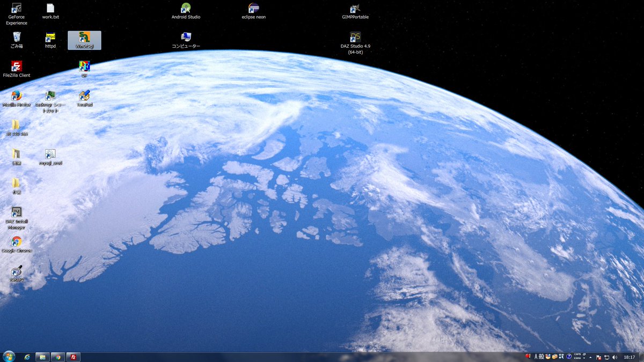Open the GeForce Experience desktop shortcut
This screenshot has width=644, height=362.
pyautogui.click(x=17, y=14)
